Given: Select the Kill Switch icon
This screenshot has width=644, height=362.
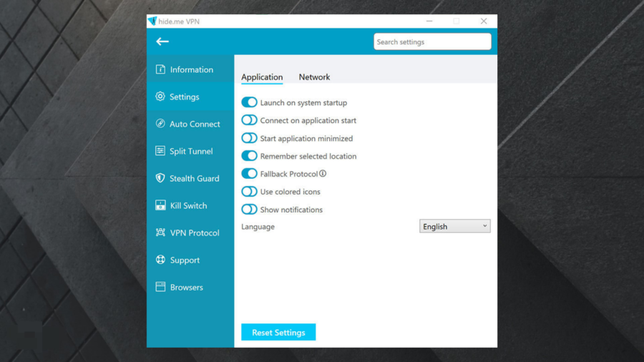Looking at the screenshot, I should pos(160,205).
